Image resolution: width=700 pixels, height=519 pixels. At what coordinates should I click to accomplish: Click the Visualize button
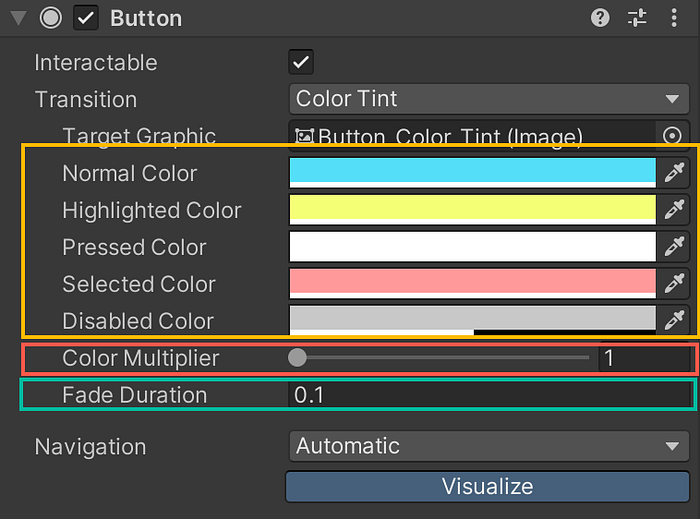coord(487,487)
